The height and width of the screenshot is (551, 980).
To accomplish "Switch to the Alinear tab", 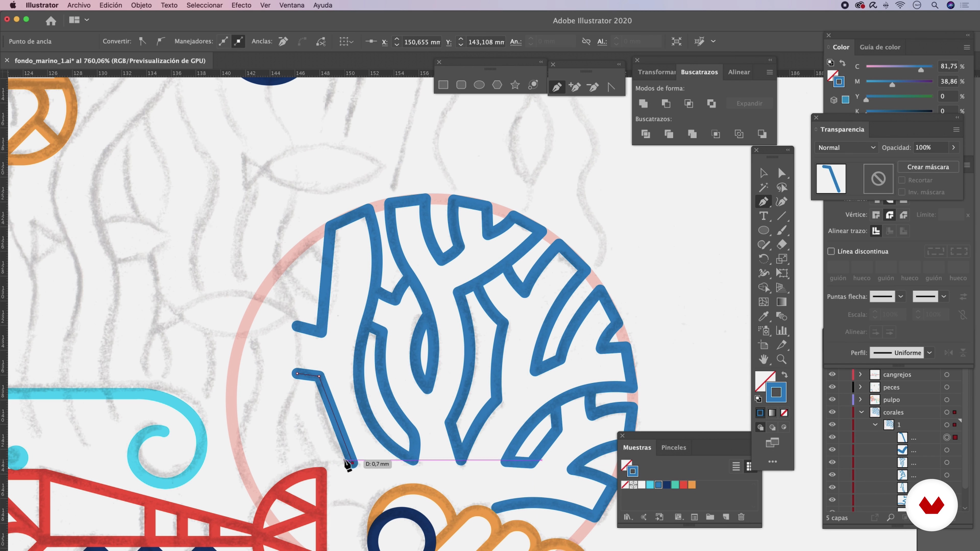I will [x=739, y=72].
